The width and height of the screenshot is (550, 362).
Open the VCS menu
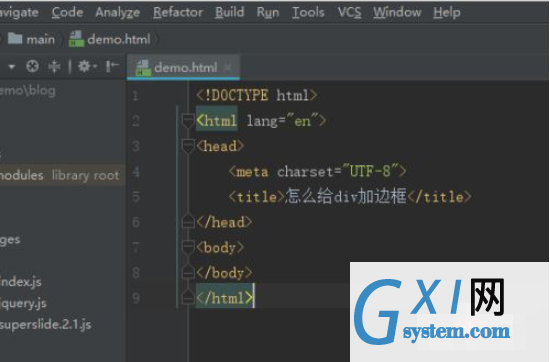pos(349,12)
